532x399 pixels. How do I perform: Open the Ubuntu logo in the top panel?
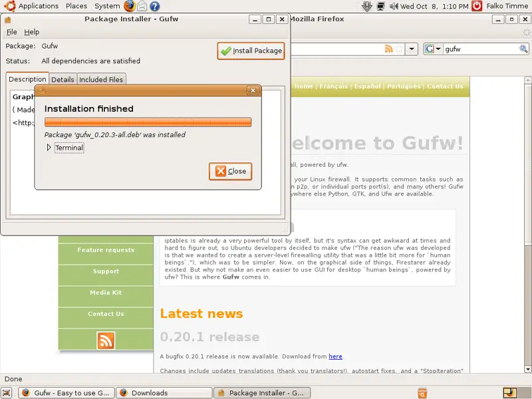(9, 6)
